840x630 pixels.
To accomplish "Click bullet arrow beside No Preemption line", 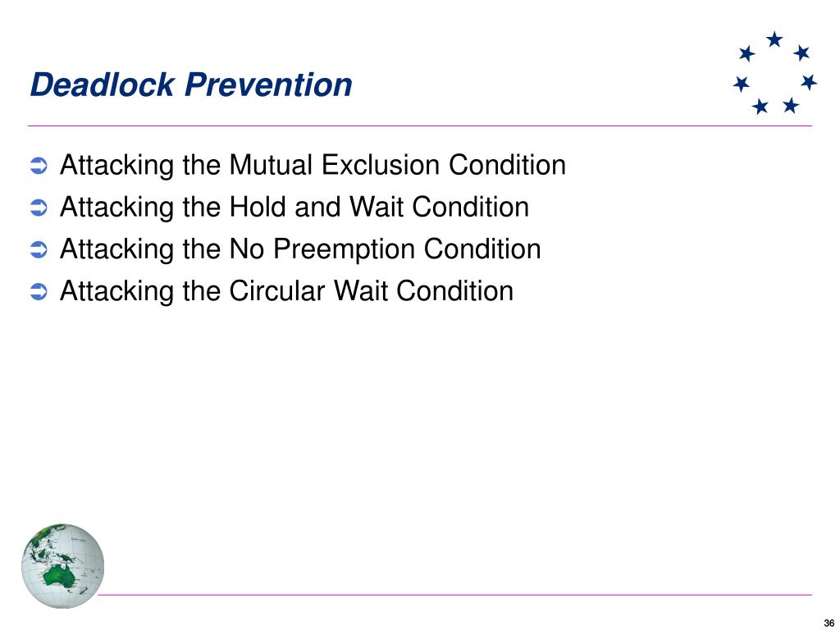I will [x=39, y=249].
